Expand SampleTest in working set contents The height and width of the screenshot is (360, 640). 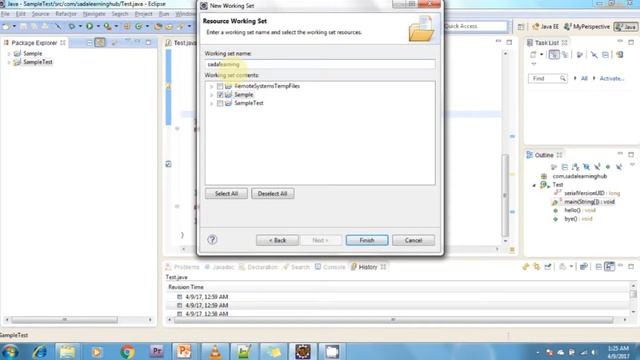click(211, 104)
